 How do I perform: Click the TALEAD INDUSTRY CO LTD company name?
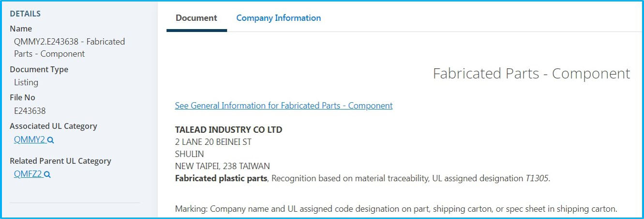(228, 130)
